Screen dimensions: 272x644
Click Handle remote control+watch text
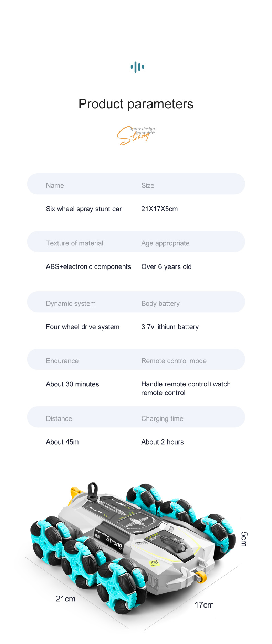186,384
